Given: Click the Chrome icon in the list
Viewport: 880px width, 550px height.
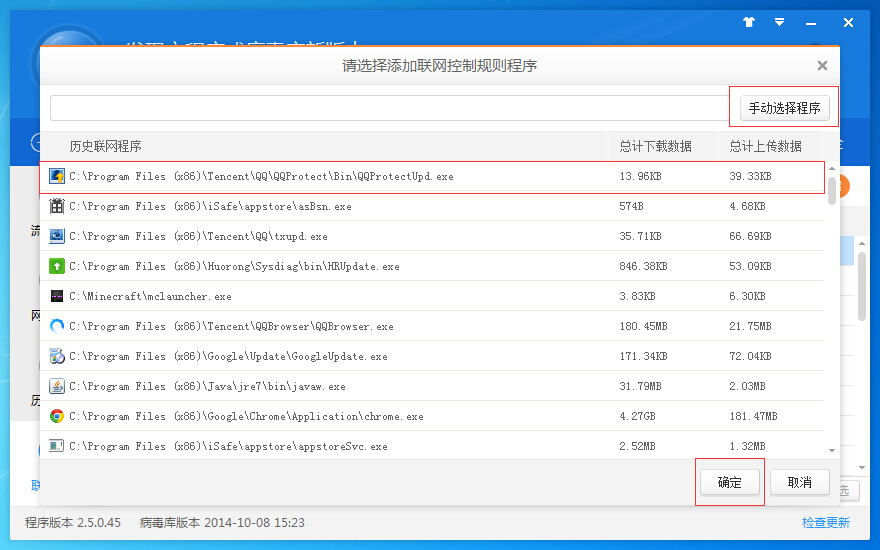Looking at the screenshot, I should coord(57,416).
